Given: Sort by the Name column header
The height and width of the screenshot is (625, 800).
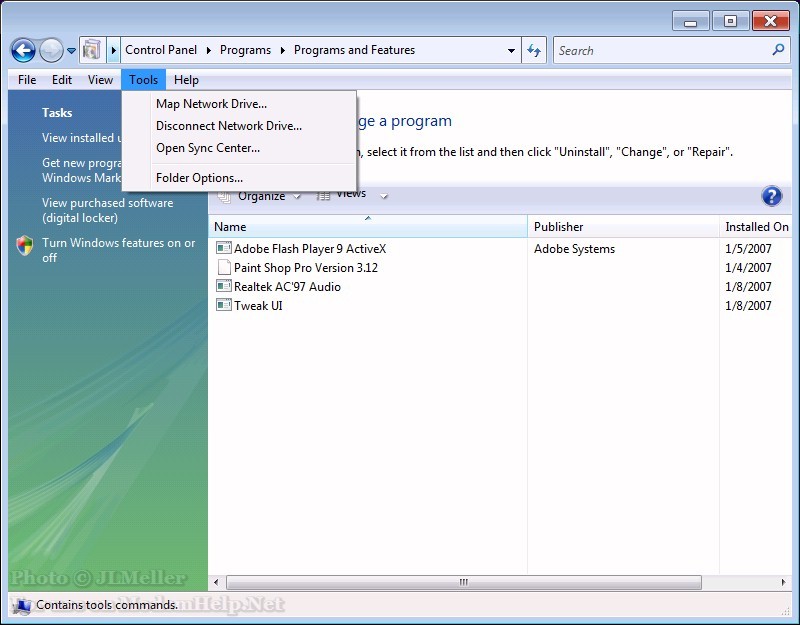Looking at the screenshot, I should (368, 227).
